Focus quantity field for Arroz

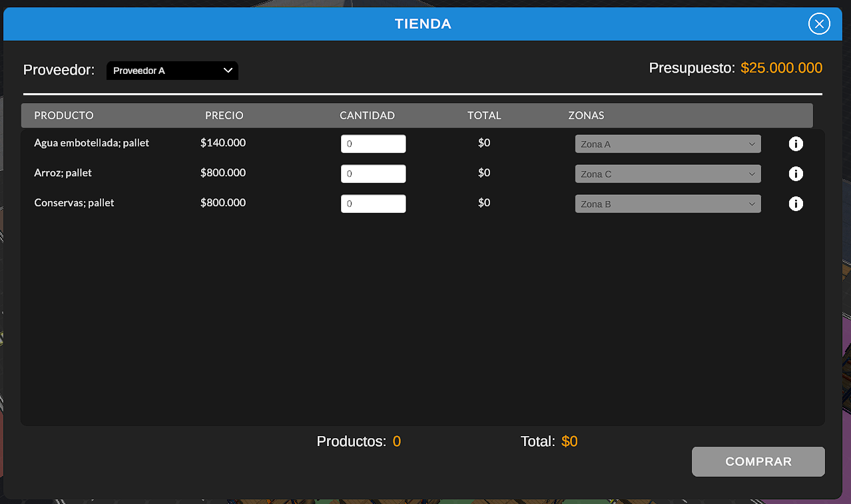[374, 174]
